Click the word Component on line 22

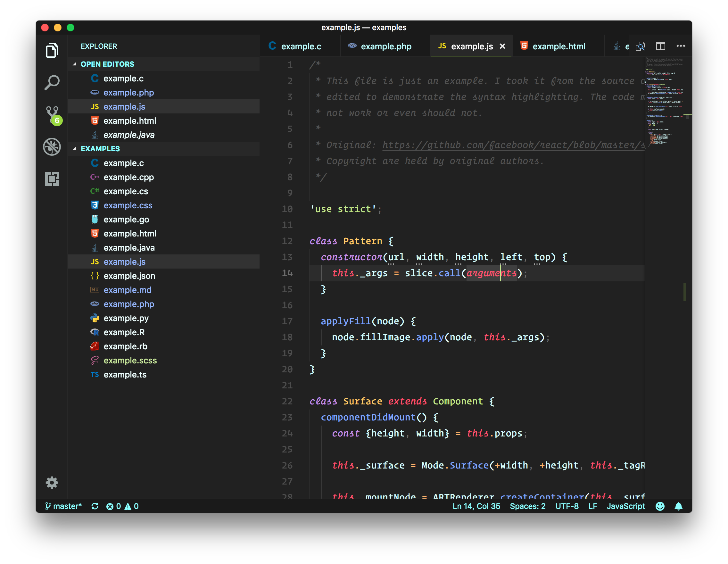(x=458, y=401)
